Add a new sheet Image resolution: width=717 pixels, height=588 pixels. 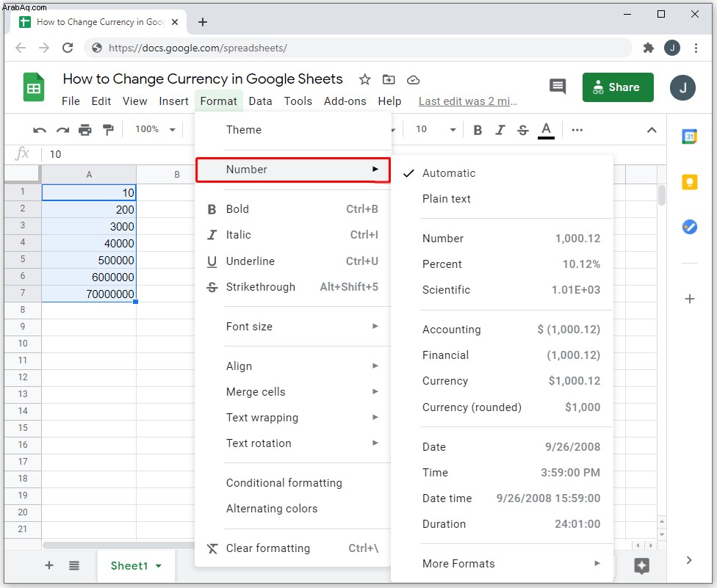click(x=49, y=566)
